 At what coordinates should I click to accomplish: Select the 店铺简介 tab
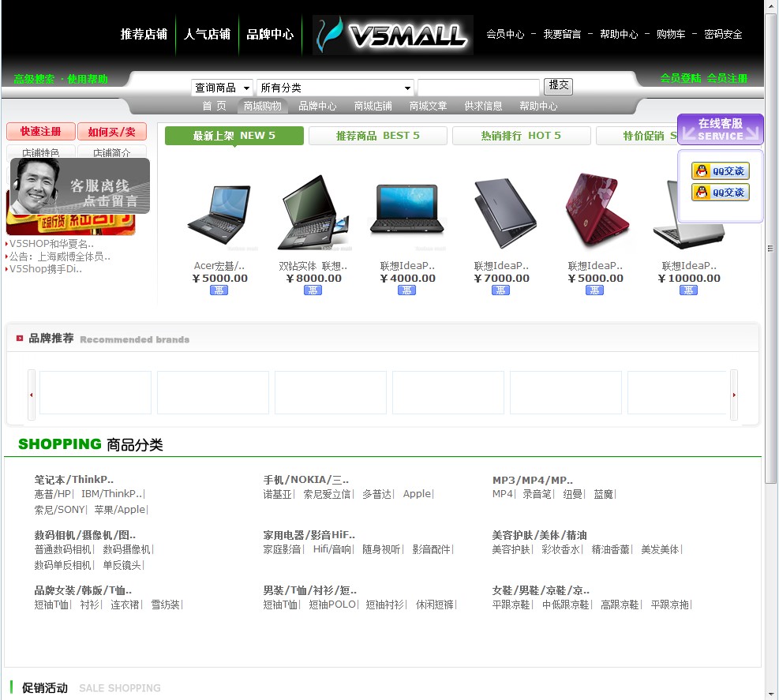[112, 152]
